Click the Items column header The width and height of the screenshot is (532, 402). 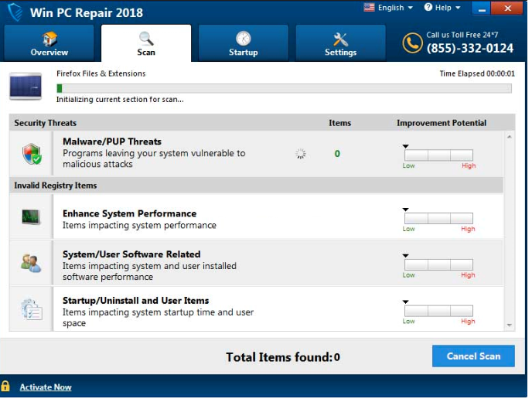pos(339,123)
